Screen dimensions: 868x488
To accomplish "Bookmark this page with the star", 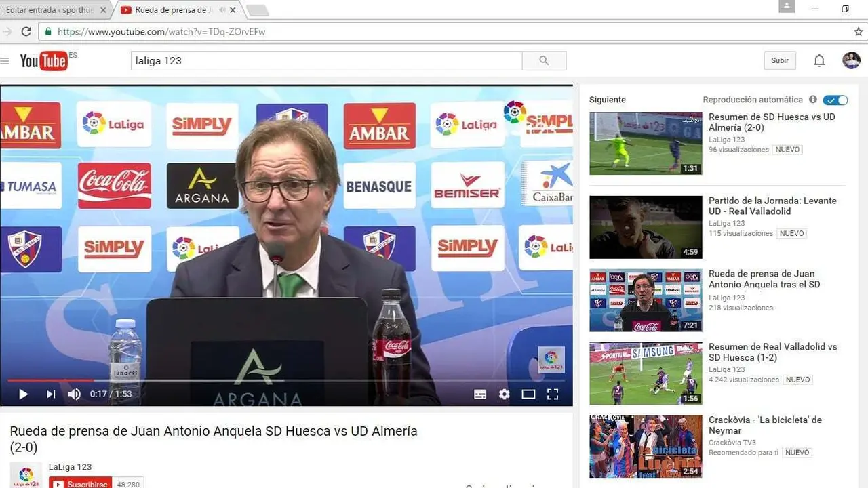I will [859, 32].
